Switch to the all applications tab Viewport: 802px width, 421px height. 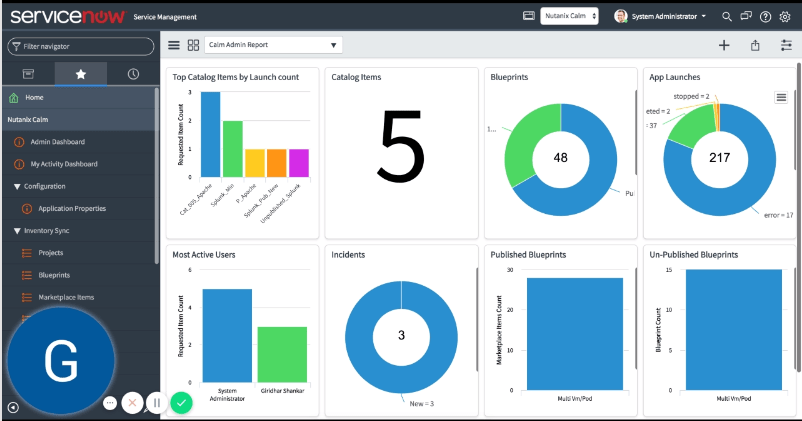[x=28, y=74]
